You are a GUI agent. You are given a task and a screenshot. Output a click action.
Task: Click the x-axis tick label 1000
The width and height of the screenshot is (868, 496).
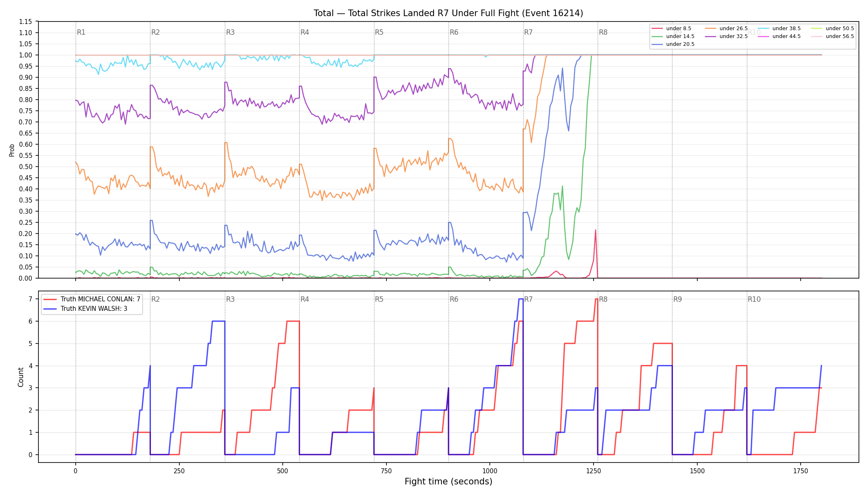click(x=490, y=471)
